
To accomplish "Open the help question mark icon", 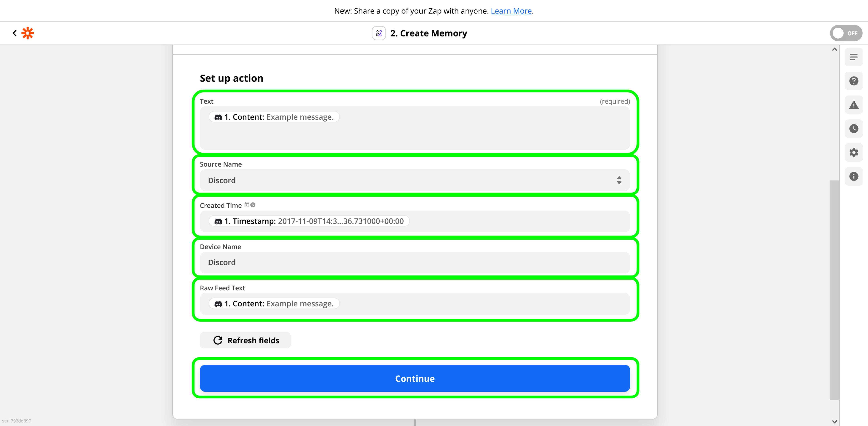I will coord(854,81).
